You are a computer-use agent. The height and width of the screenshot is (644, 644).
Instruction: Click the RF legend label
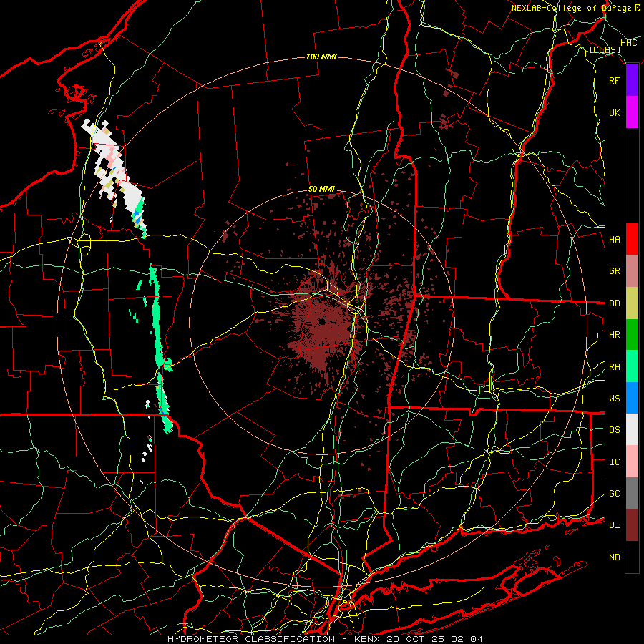coord(614,80)
